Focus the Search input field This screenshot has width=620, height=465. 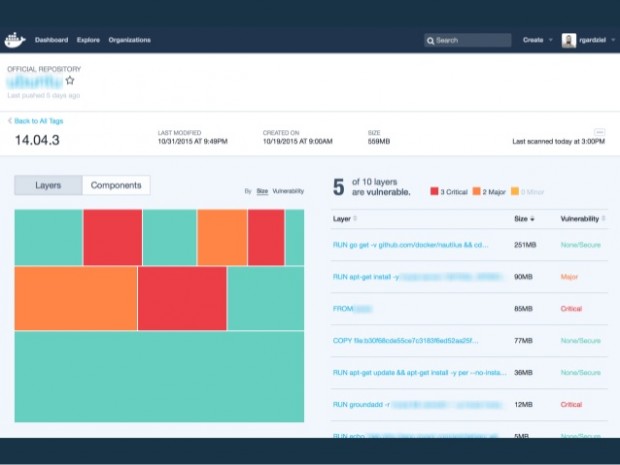tap(468, 40)
